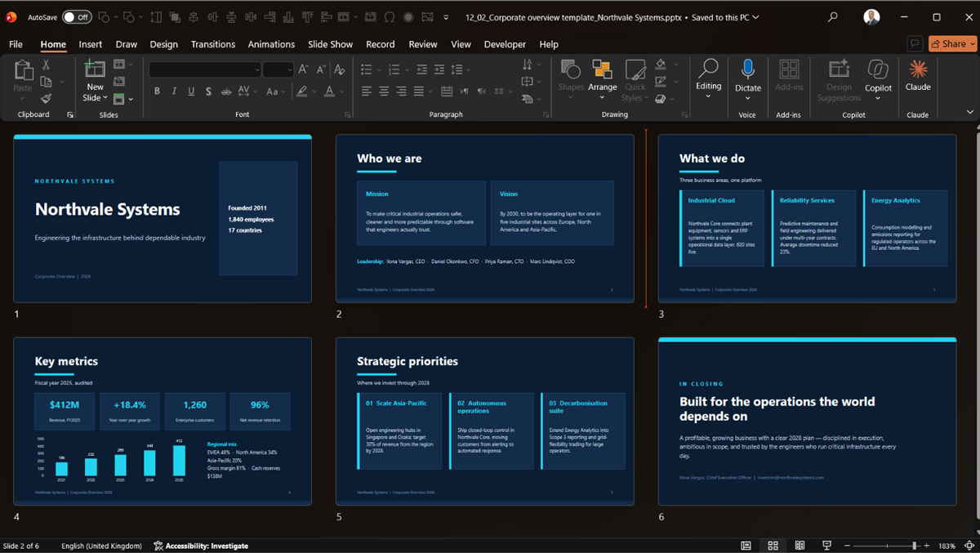Viewport: 980px width, 553px height.
Task: Select the Key metrics slide thumbnail
Action: click(x=163, y=421)
